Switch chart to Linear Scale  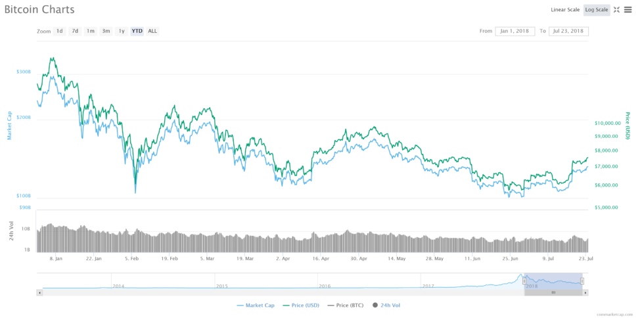point(565,10)
